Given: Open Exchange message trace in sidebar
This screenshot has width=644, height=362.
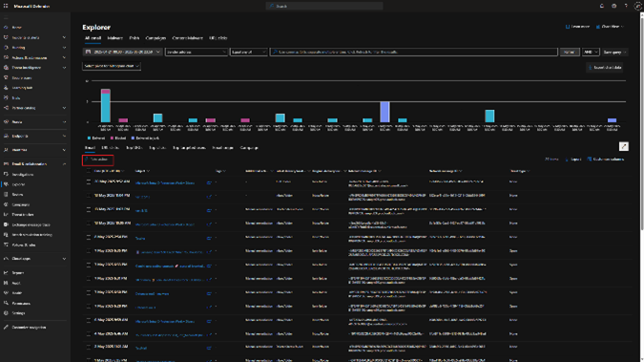Looking at the screenshot, I should pyautogui.click(x=31, y=225).
